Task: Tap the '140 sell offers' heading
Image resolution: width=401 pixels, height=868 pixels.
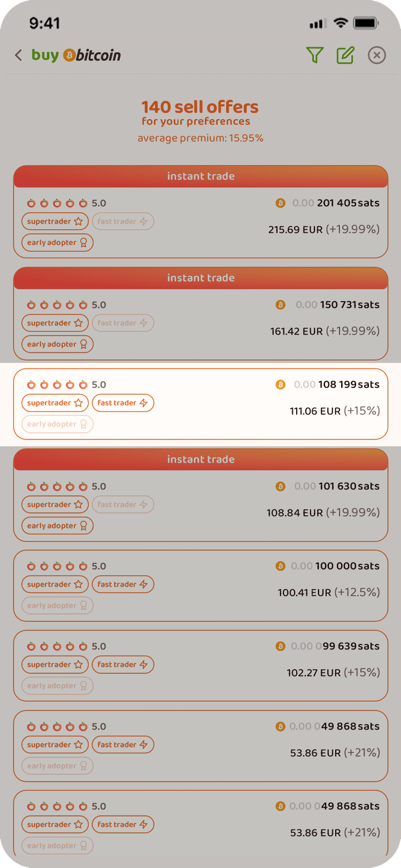Action: [200, 107]
